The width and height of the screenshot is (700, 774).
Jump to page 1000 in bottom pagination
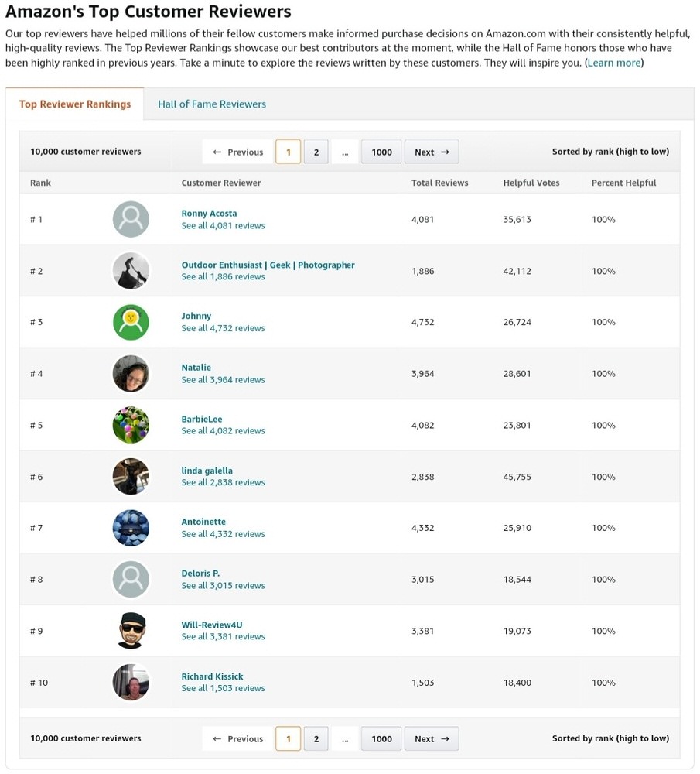[381, 739]
